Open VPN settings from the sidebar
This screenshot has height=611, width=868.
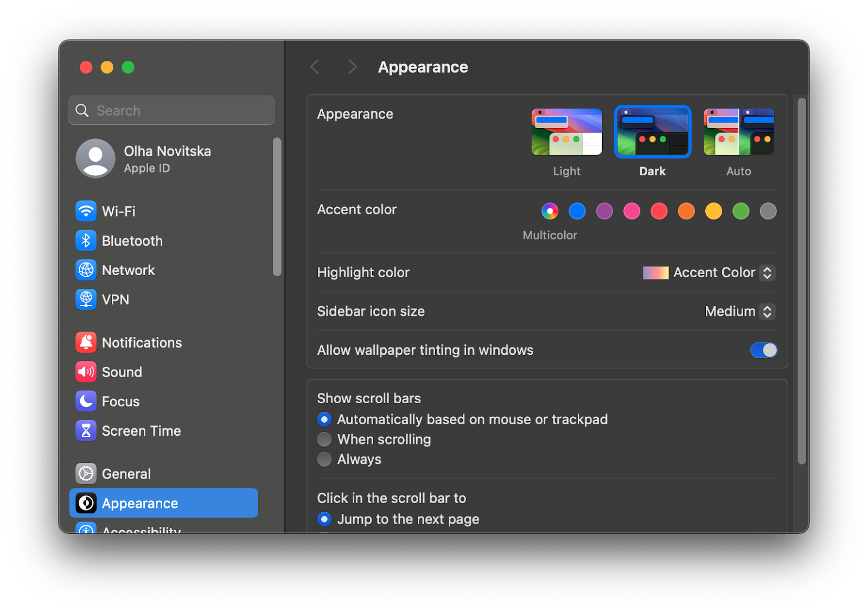tap(115, 299)
